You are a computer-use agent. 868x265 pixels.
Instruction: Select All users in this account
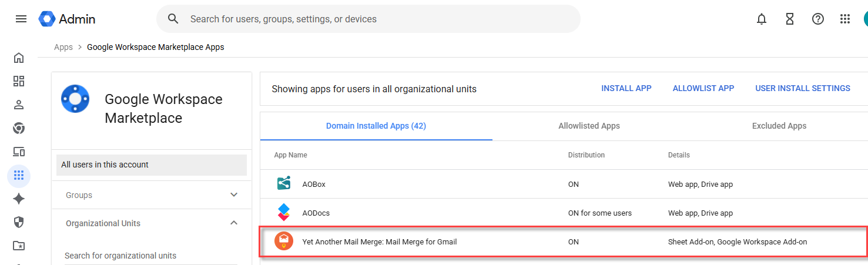152,165
